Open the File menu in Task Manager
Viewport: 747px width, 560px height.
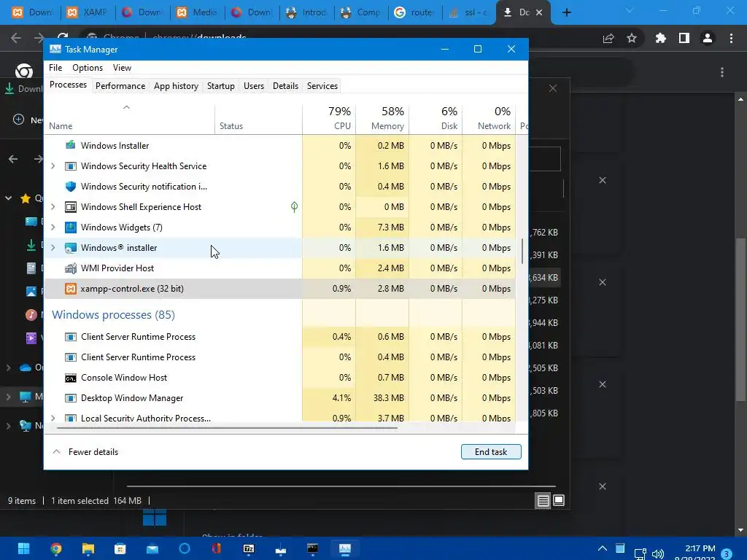click(55, 68)
